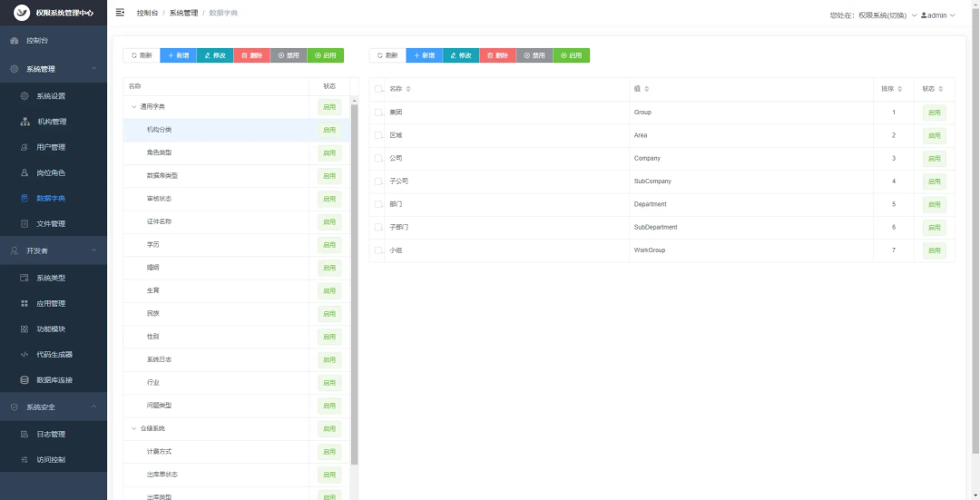Go to 控制台 in the breadcrumb
This screenshot has width=980, height=500.
click(148, 13)
